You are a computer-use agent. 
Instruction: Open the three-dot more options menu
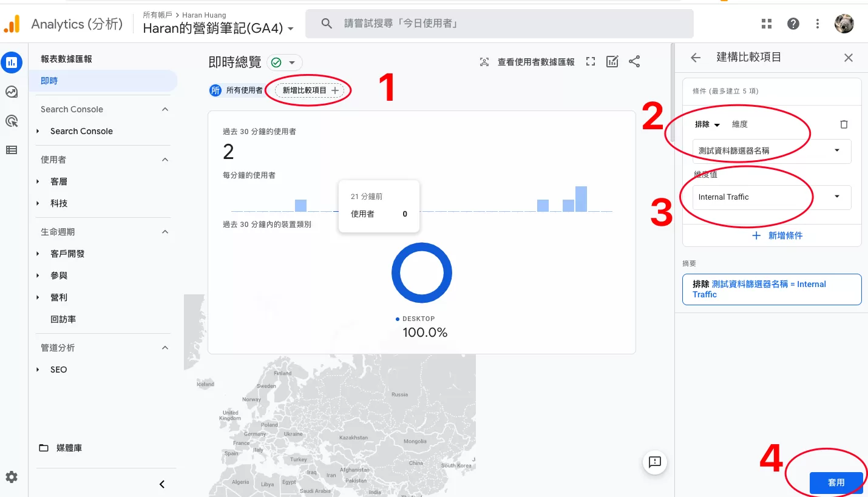pyautogui.click(x=818, y=24)
